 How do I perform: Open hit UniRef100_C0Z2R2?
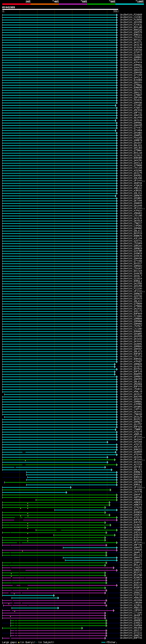pos(131,17)
